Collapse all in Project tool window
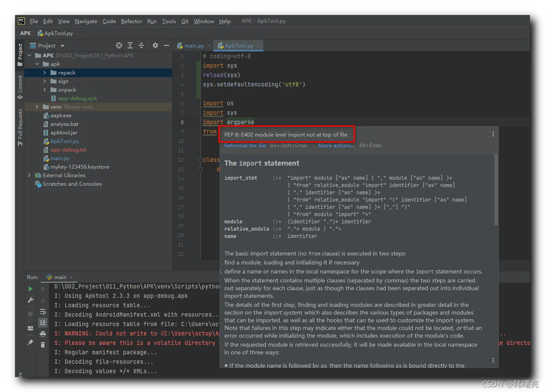Screen dimensions: 545x392 [x=141, y=45]
